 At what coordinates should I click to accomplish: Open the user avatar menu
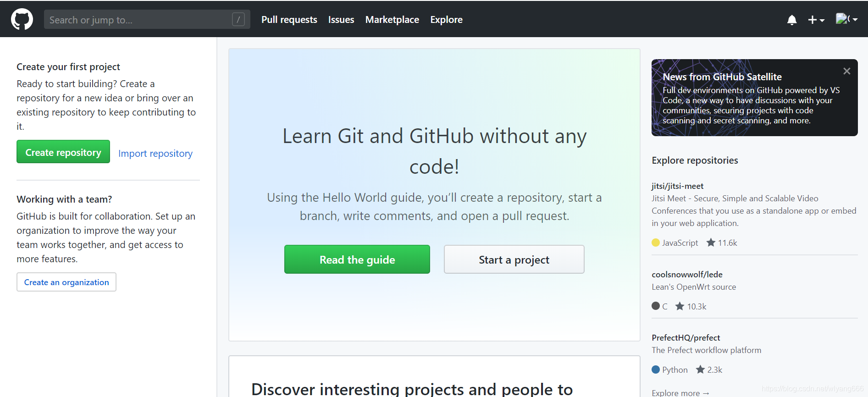(846, 19)
